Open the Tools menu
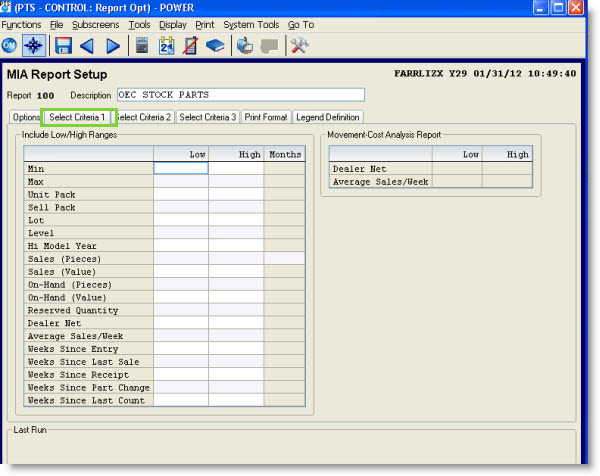 [139, 25]
